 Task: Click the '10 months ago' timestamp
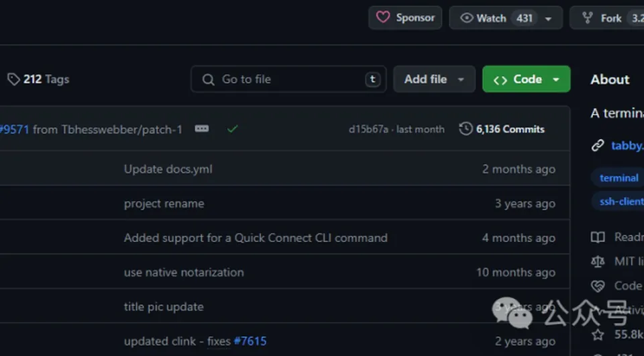(516, 272)
